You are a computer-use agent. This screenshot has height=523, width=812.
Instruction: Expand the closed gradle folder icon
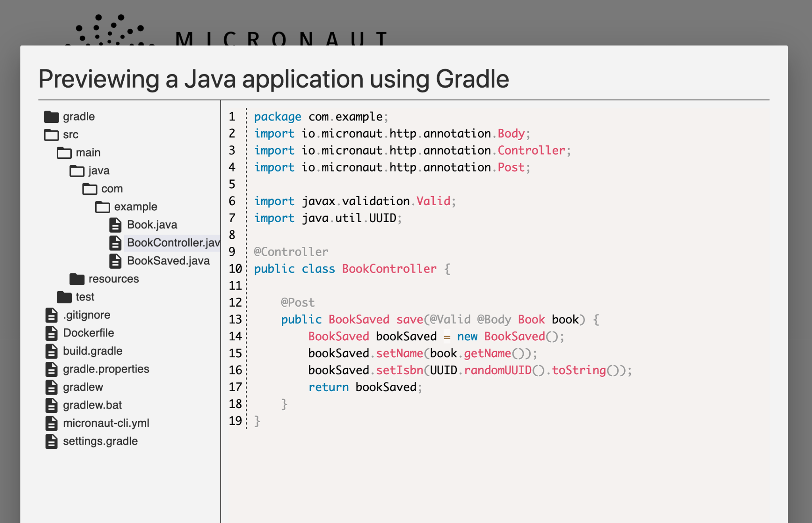(51, 117)
